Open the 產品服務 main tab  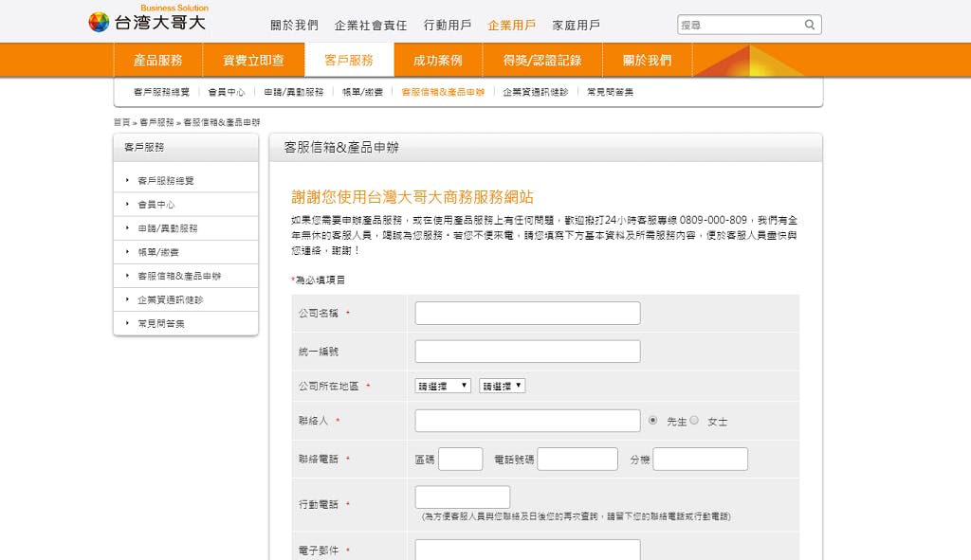point(158,60)
